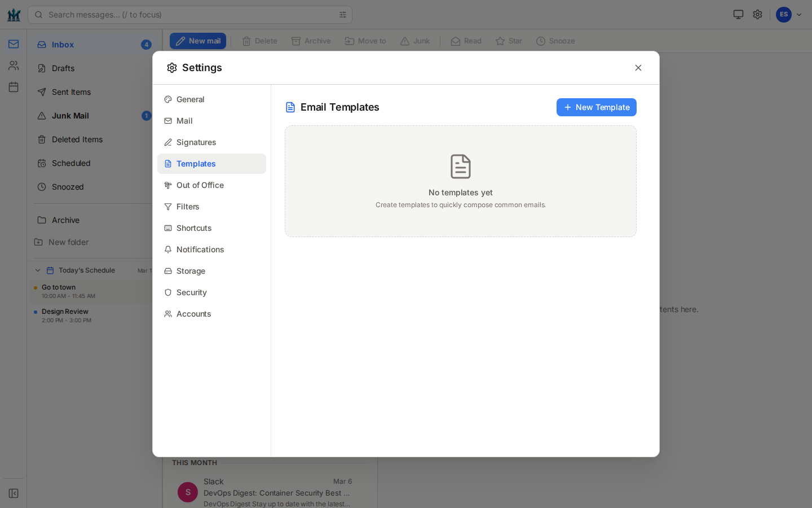
Task: Open the Mail section from the left rail
Action: 13,44
